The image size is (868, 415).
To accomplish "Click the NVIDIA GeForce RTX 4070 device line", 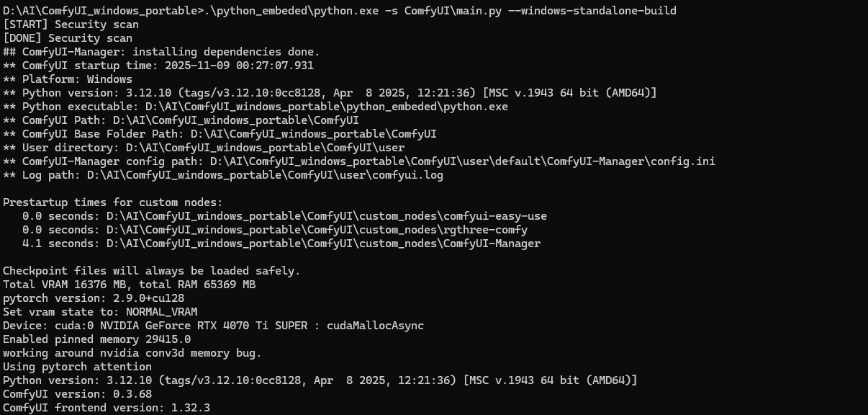I will (213, 326).
